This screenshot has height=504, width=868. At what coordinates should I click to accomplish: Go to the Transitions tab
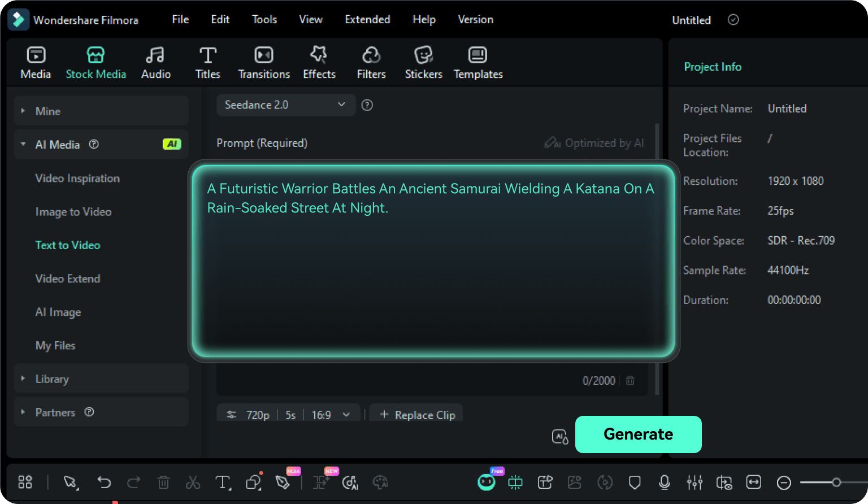(x=264, y=63)
